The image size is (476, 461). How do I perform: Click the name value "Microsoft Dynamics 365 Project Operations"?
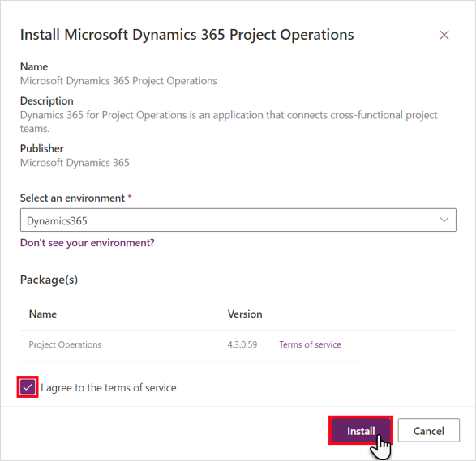point(118,81)
